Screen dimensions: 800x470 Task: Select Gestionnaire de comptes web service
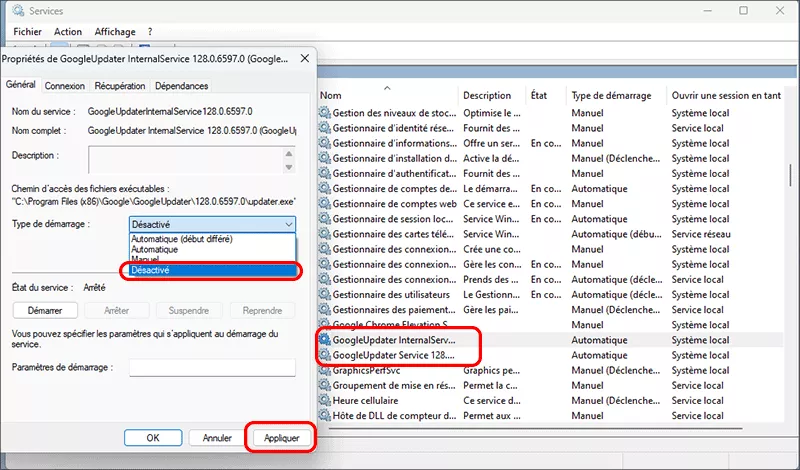click(550, 204)
